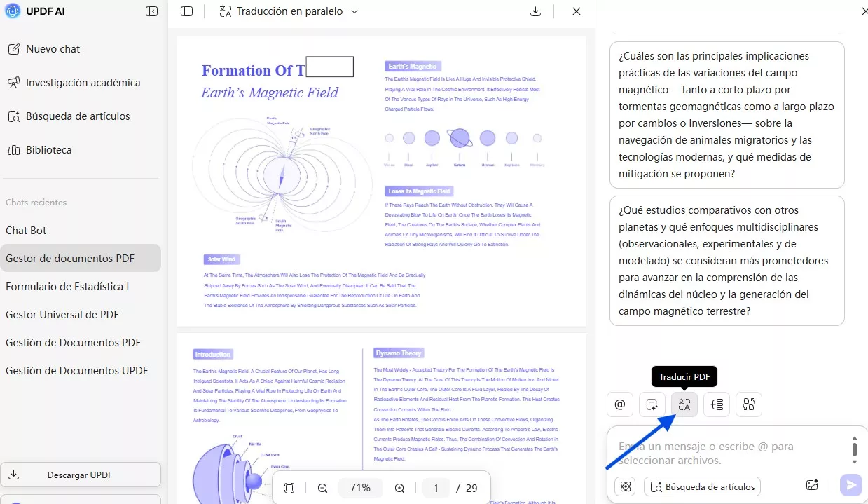Click the AI model atom icon
This screenshot has height=504, width=868.
[x=626, y=486]
